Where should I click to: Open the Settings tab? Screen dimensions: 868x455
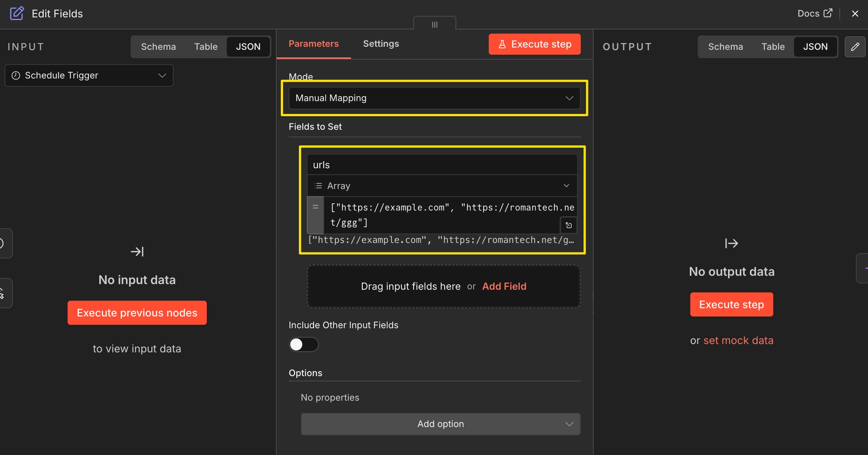pyautogui.click(x=381, y=44)
